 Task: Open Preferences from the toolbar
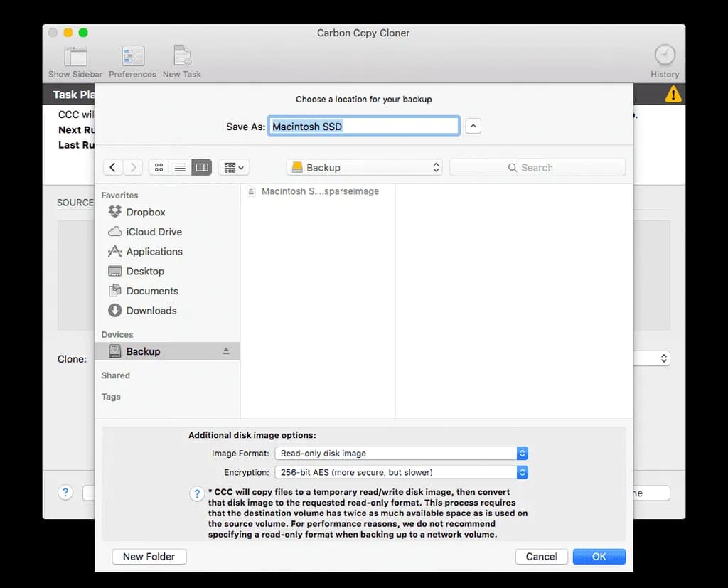(x=132, y=56)
